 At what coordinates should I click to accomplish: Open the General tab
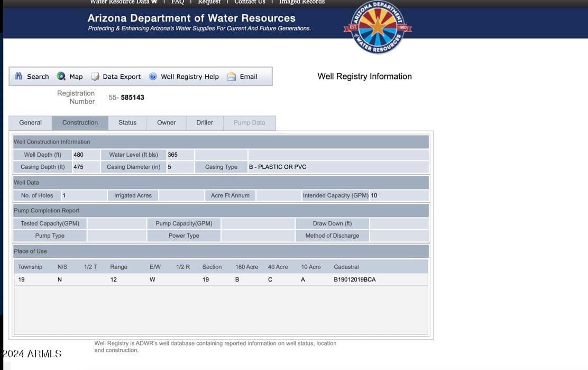tap(30, 123)
